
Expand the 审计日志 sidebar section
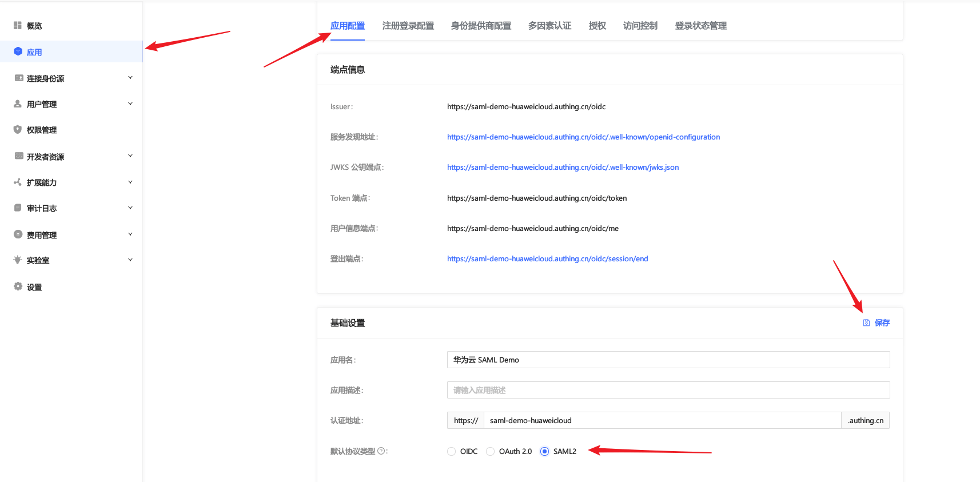[130, 208]
